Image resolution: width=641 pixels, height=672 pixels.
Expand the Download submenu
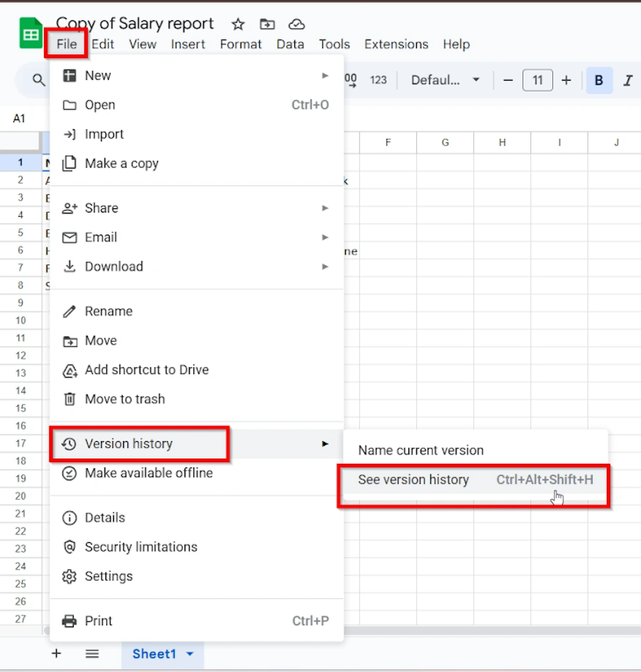tap(114, 266)
